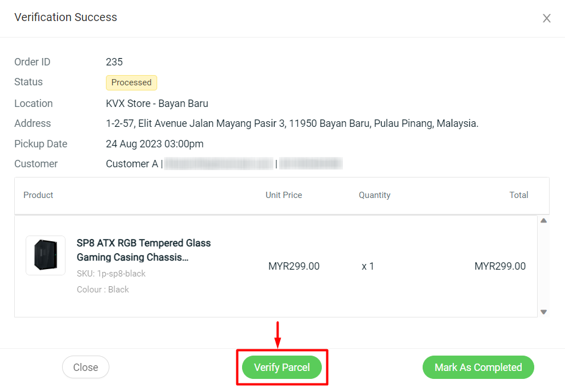The image size is (565, 392).
Task: Click the Customer A name
Action: pyautogui.click(x=132, y=164)
